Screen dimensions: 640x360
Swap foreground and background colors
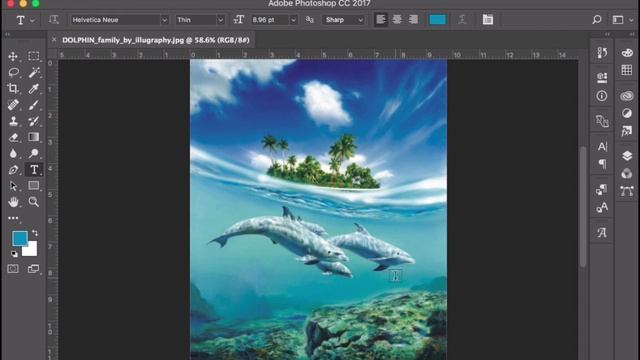click(x=35, y=233)
